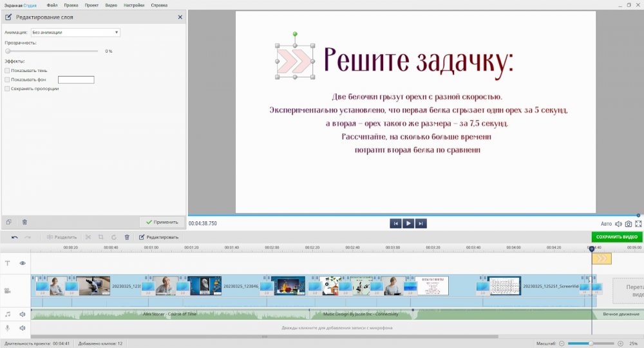Screen dimensions: 644x348
Task: Tick the 'Показывать фон' checkbox
Action: [7, 80]
